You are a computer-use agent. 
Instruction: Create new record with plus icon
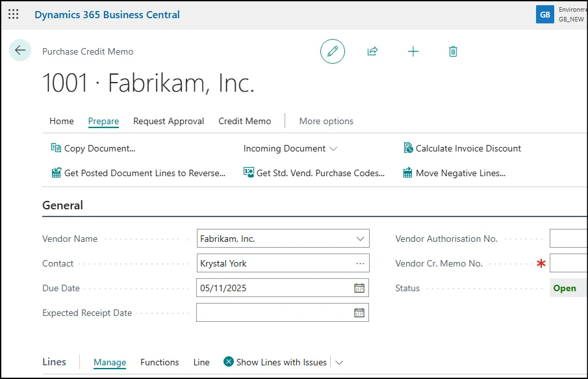point(413,51)
